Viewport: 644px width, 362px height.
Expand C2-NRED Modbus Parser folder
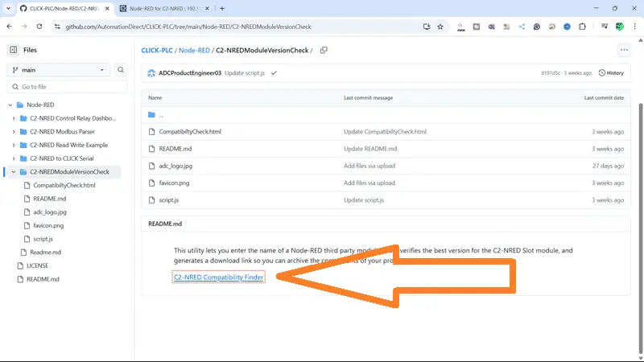(14, 132)
